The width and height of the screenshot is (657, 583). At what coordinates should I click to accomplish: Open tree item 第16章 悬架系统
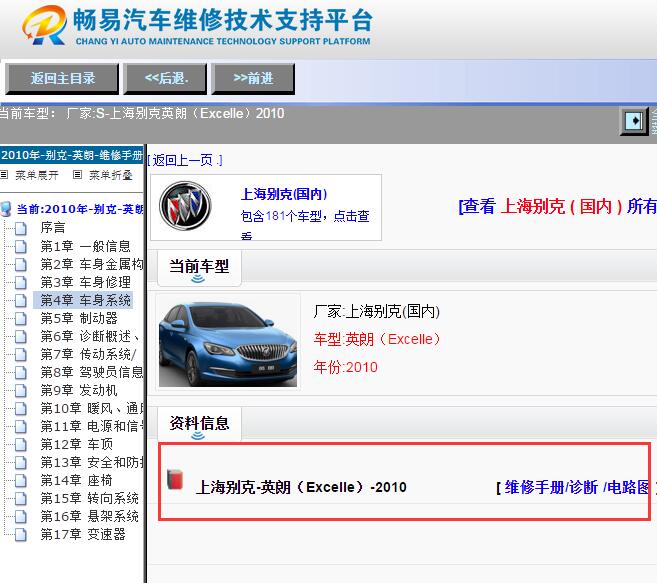coord(90,516)
